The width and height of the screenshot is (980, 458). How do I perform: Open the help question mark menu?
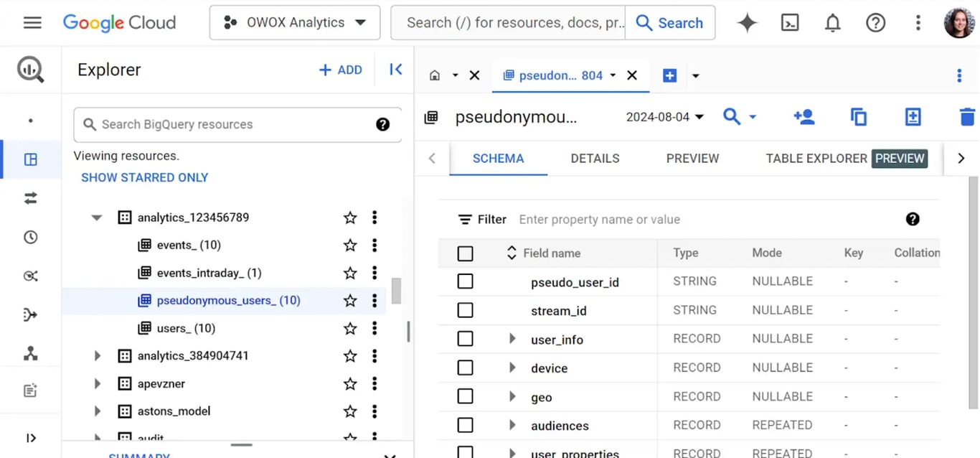pyautogui.click(x=875, y=23)
